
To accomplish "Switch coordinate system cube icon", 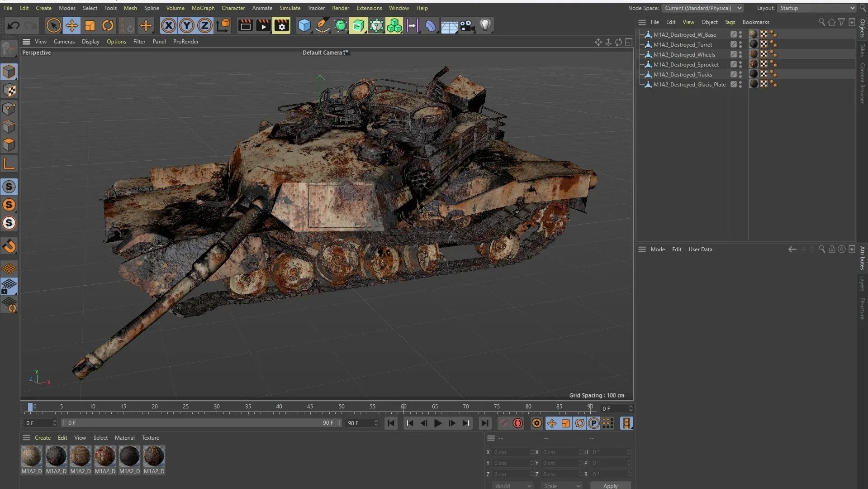I will tap(223, 25).
